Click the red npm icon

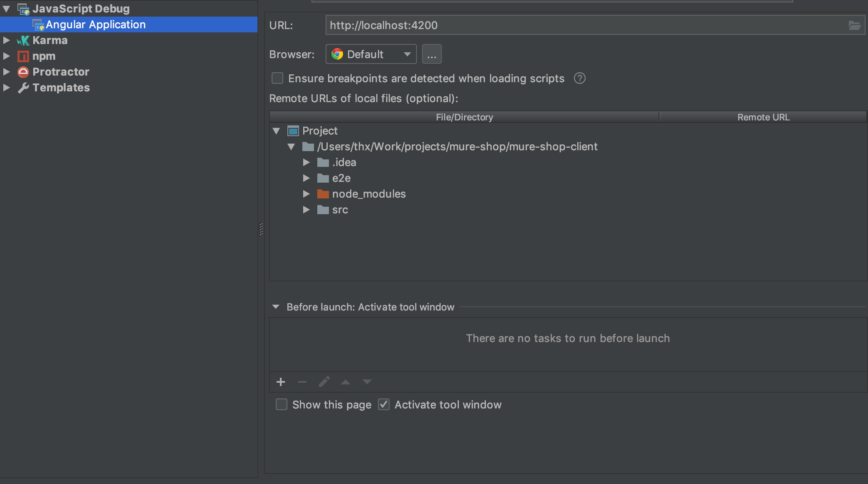23,56
